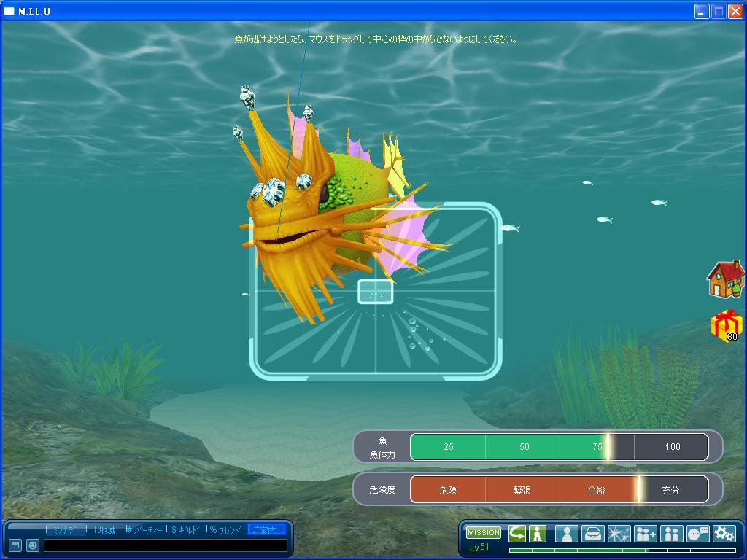Click the chat message input field
The height and width of the screenshot is (560, 747).
[165, 545]
